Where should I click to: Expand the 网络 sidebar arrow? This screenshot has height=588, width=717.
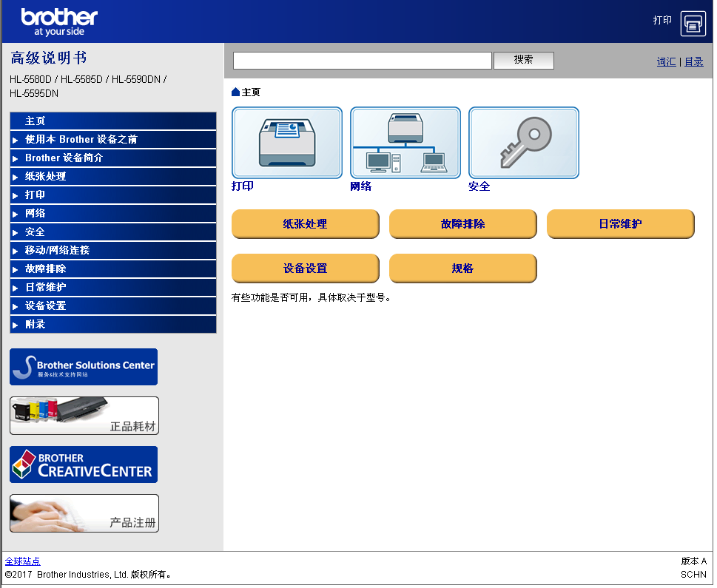pos(15,214)
